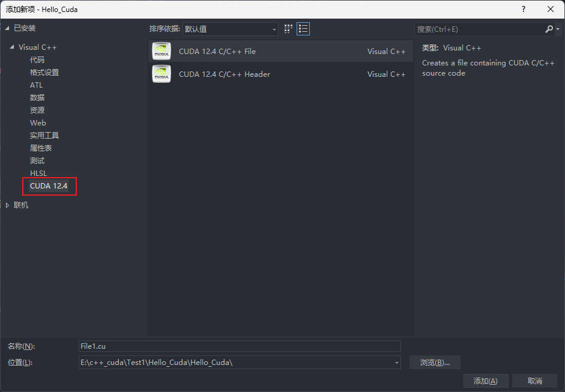Image resolution: width=565 pixels, height=392 pixels.
Task: Switch to medium icons list view
Action: [x=303, y=29]
